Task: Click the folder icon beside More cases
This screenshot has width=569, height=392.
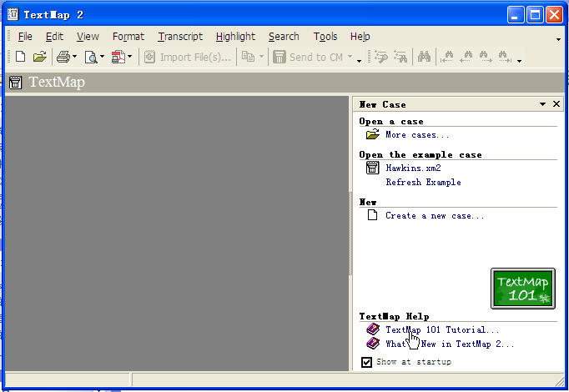Action: pos(373,134)
